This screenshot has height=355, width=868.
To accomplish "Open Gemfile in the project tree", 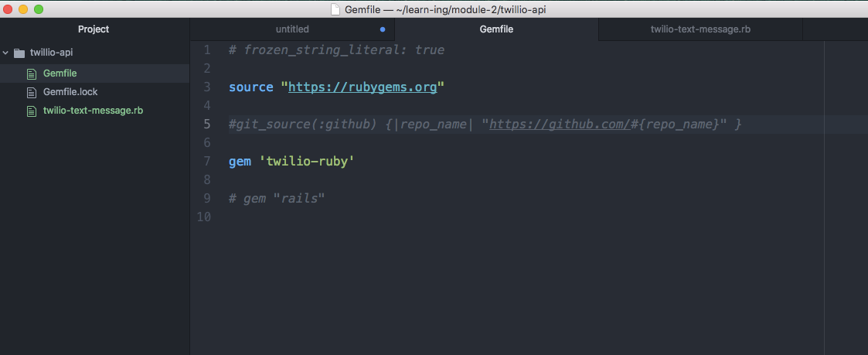I will coord(60,73).
